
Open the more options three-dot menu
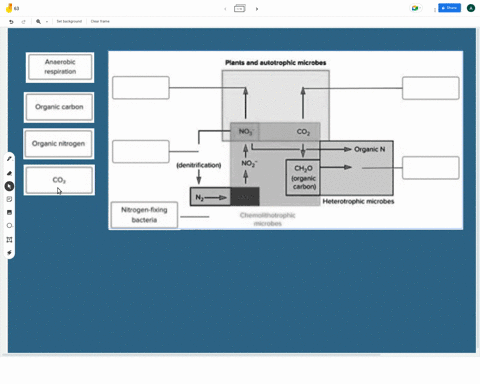(435, 10)
